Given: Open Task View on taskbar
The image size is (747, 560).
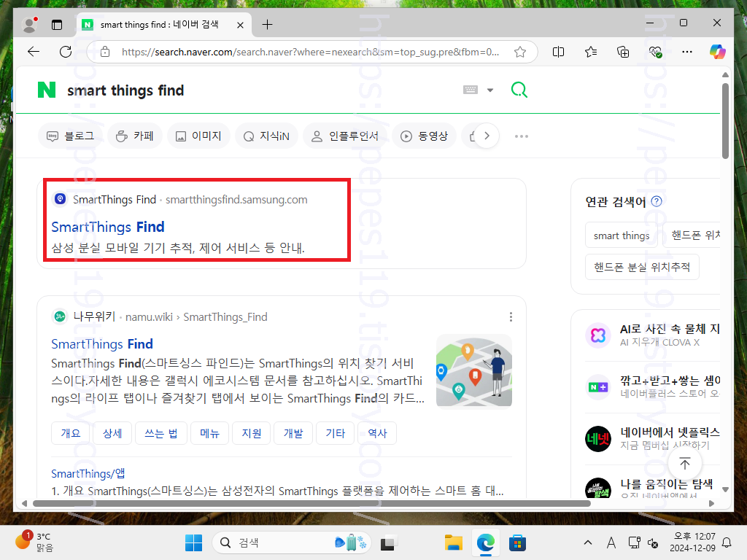Looking at the screenshot, I should click(388, 542).
